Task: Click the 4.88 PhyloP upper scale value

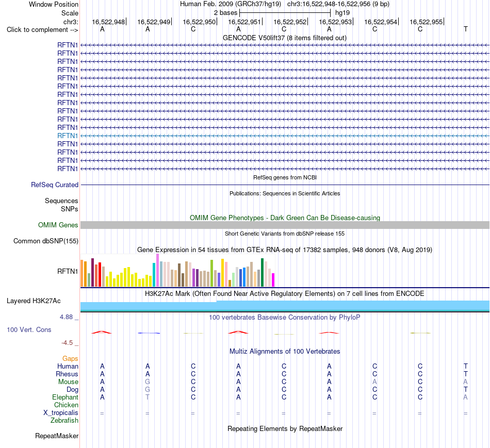Action: [x=66, y=317]
